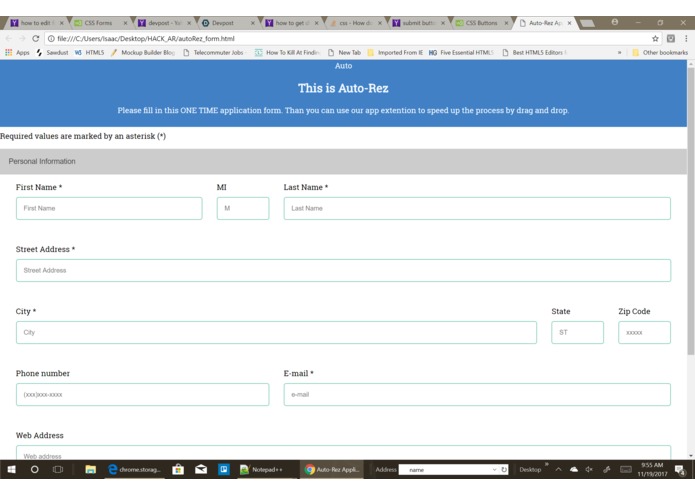The height and width of the screenshot is (494, 695).
Task: Reload the page with the refresh icon
Action: (x=35, y=39)
